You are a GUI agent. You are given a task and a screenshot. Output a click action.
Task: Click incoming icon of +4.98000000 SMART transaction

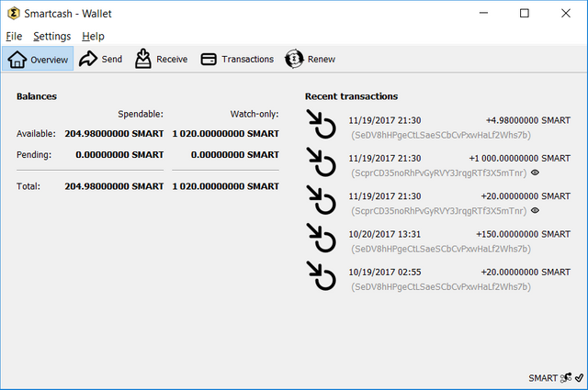click(x=321, y=124)
